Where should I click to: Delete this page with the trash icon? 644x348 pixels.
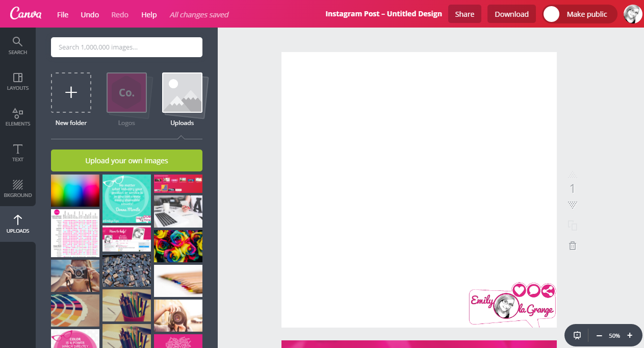pyautogui.click(x=573, y=246)
